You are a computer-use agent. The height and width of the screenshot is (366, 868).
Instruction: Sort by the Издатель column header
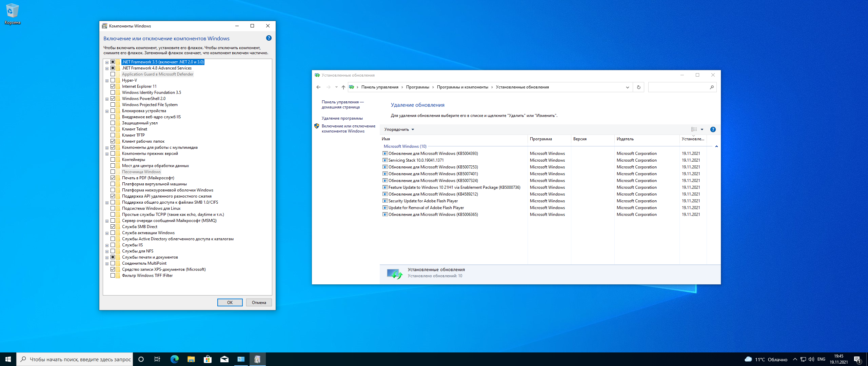click(647, 139)
